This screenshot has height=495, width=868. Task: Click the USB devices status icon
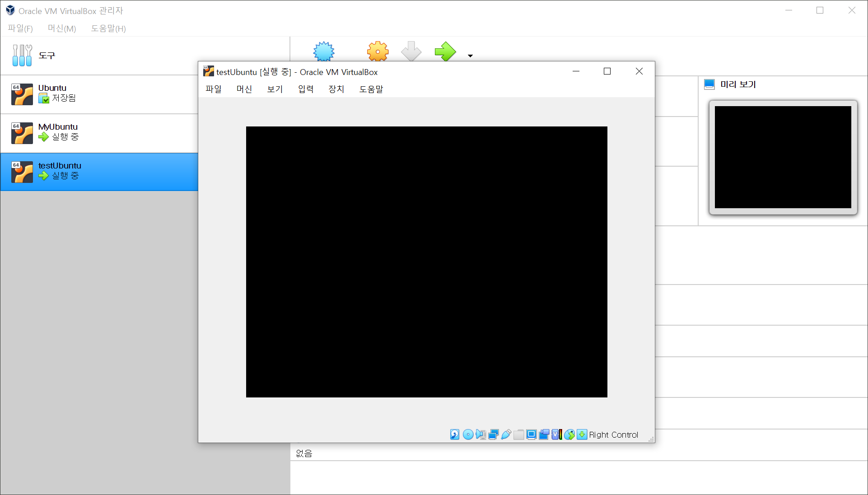[x=506, y=434]
